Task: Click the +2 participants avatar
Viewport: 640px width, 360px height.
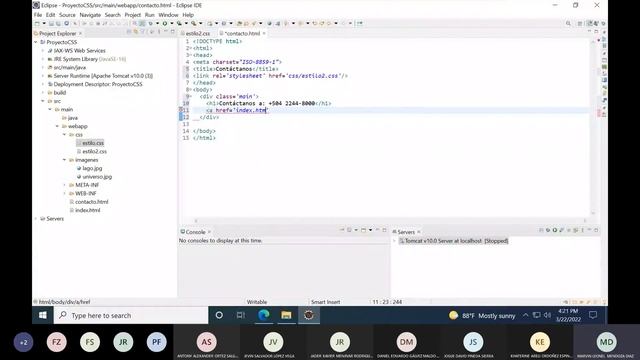Action: click(24, 342)
